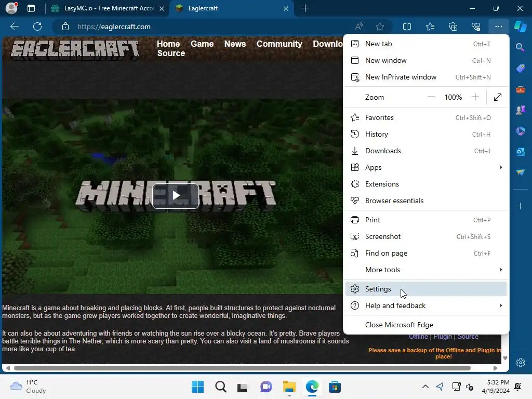
Task: Open Favorites star-list toolbar icon
Action: pos(430,26)
